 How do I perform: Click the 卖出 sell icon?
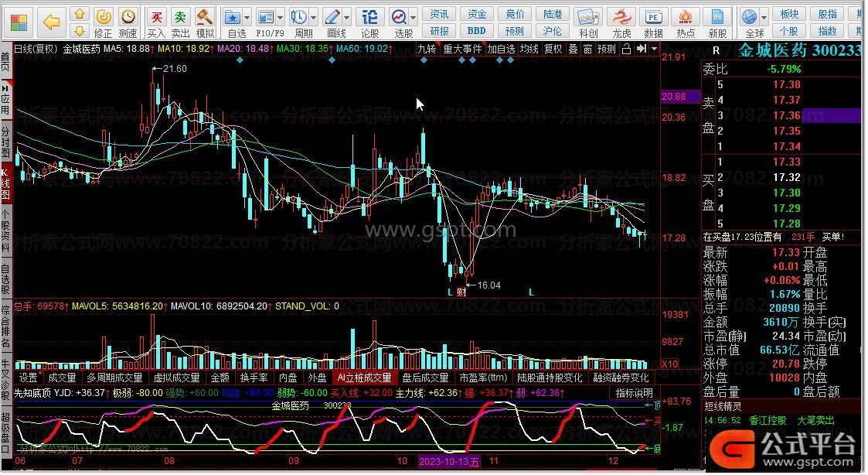(x=180, y=17)
